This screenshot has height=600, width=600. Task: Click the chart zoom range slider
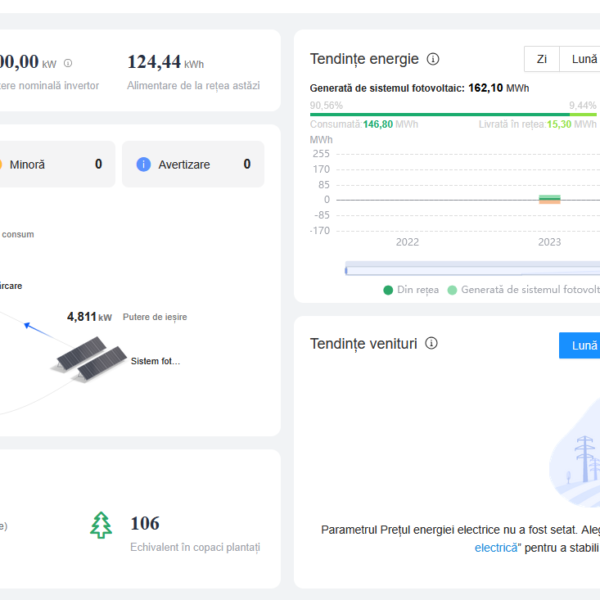(x=470, y=268)
